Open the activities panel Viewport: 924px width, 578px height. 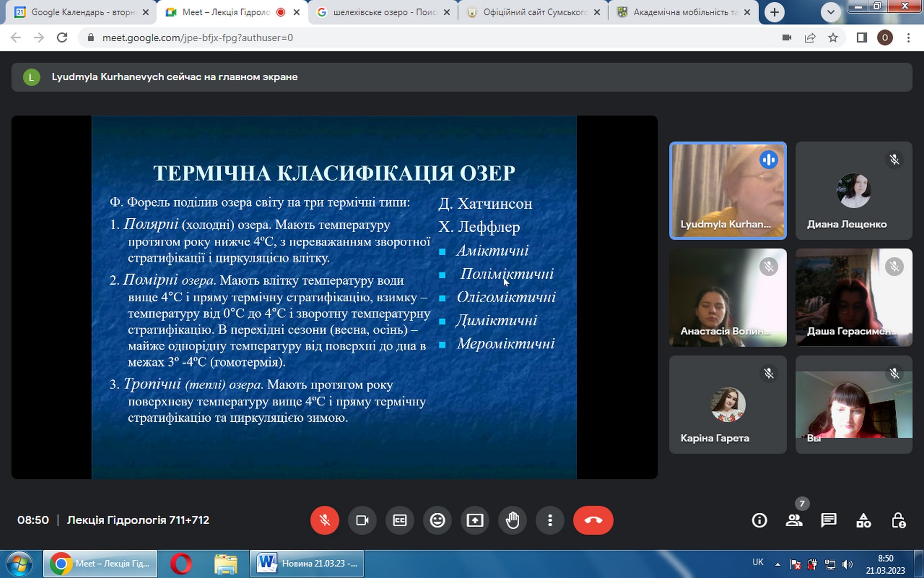pyautogui.click(x=864, y=520)
